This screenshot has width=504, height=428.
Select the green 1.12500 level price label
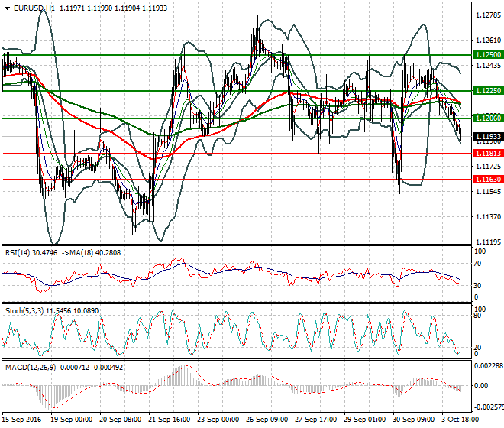click(x=489, y=55)
